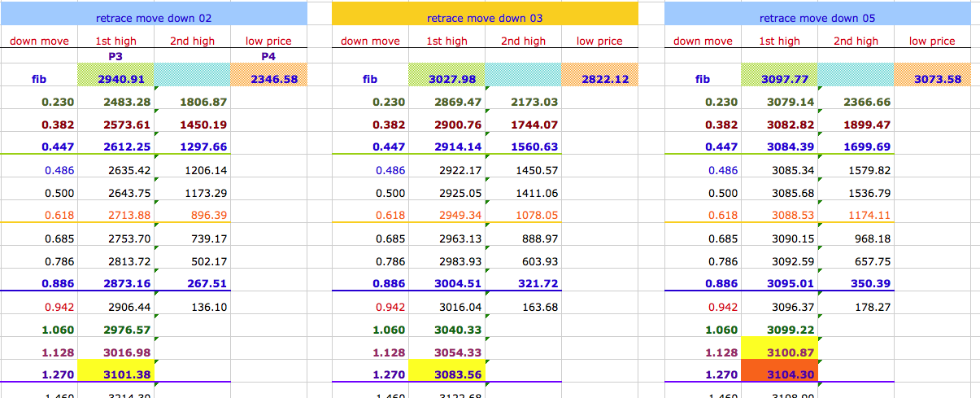Viewport: 980px width, 398px height.
Task: Click the P3 label cell
Action: [x=115, y=57]
